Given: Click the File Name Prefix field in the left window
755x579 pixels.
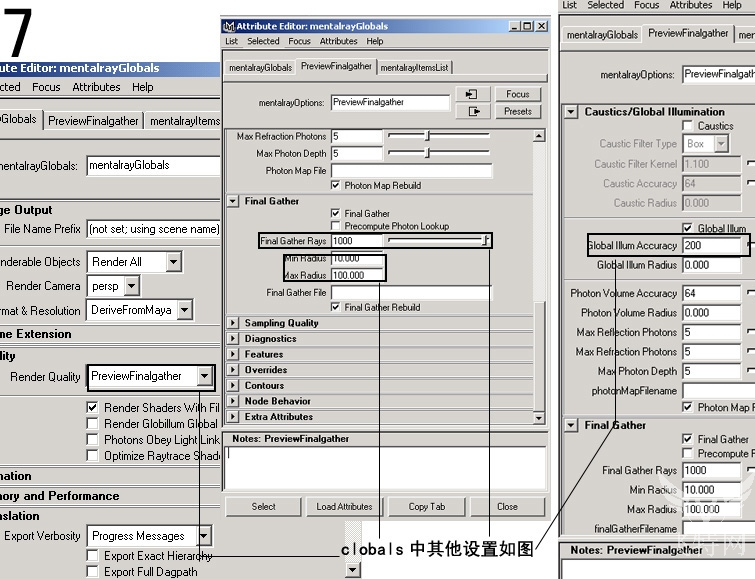Looking at the screenshot, I should [153, 229].
